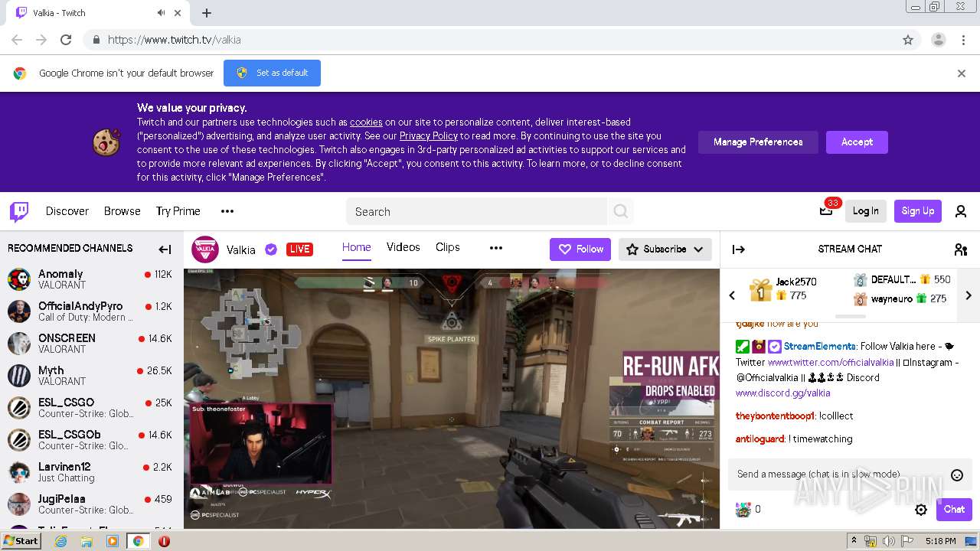Open Internet Explorer from taskbar

click(x=61, y=541)
